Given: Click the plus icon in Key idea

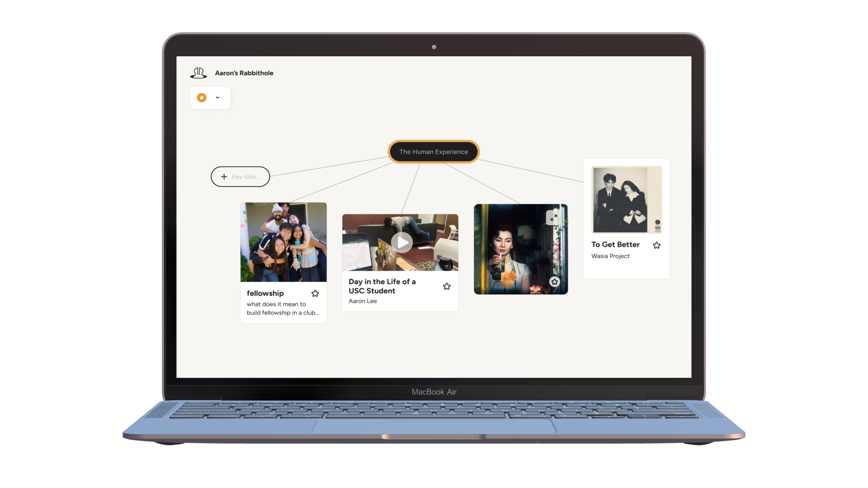Looking at the screenshot, I should pos(224,177).
